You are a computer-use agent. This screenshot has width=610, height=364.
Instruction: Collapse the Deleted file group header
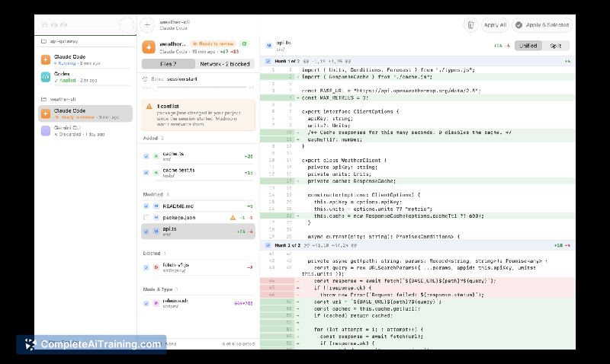[154, 254]
